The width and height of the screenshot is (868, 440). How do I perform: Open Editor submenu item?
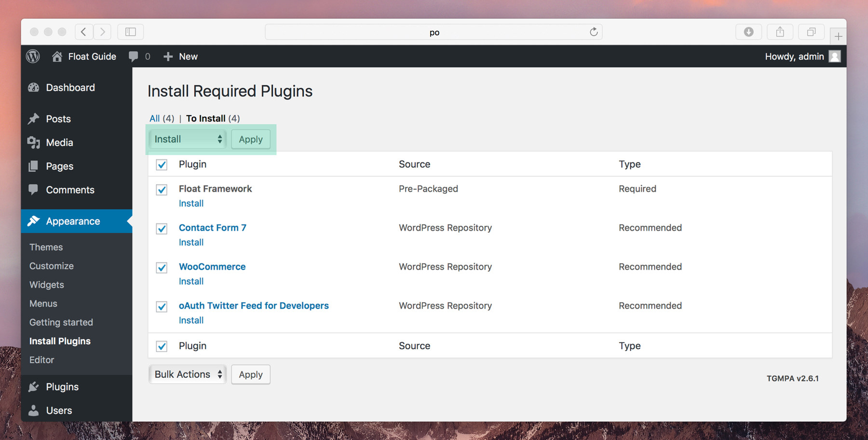(41, 360)
